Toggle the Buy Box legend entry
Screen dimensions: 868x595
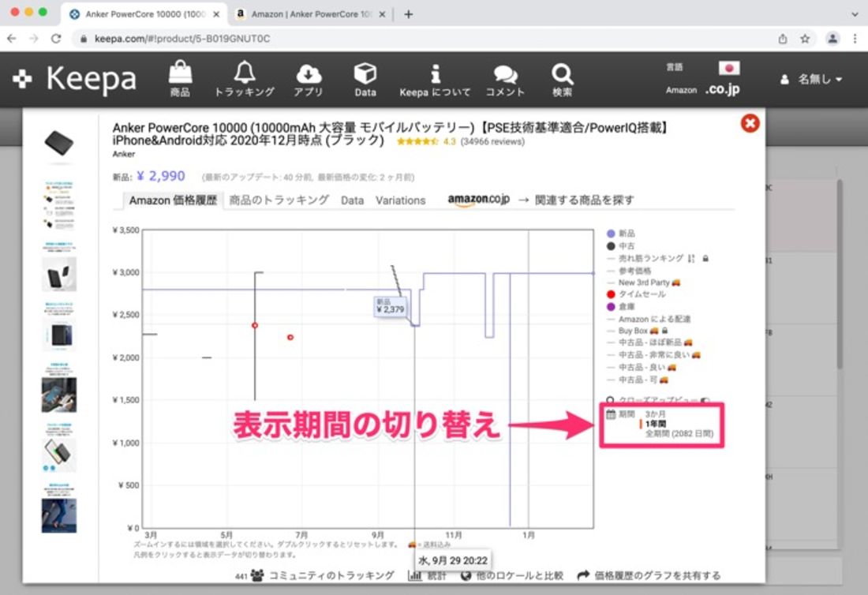(638, 331)
